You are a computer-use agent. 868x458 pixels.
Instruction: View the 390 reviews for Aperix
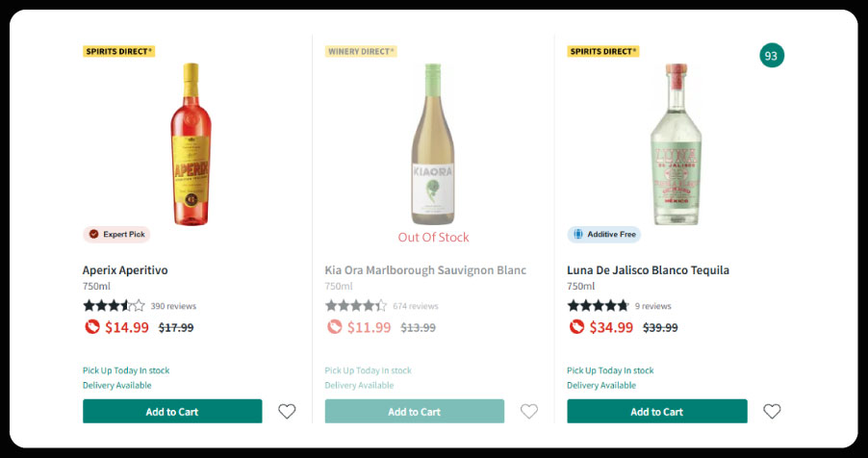point(173,306)
